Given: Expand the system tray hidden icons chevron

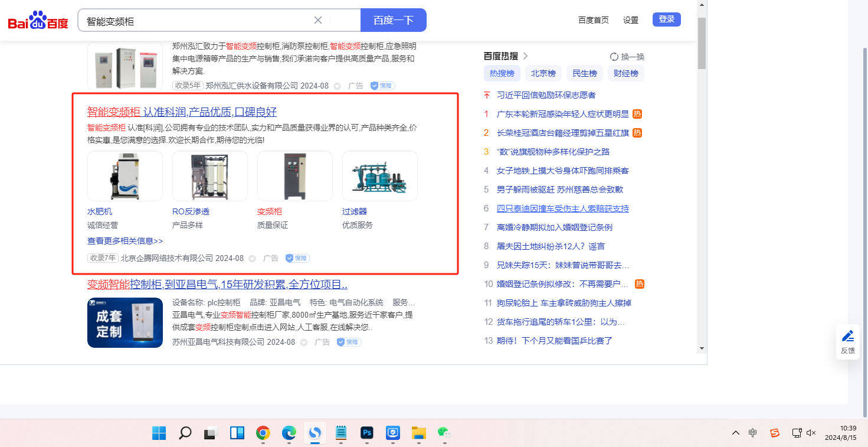Looking at the screenshot, I should (x=735, y=433).
